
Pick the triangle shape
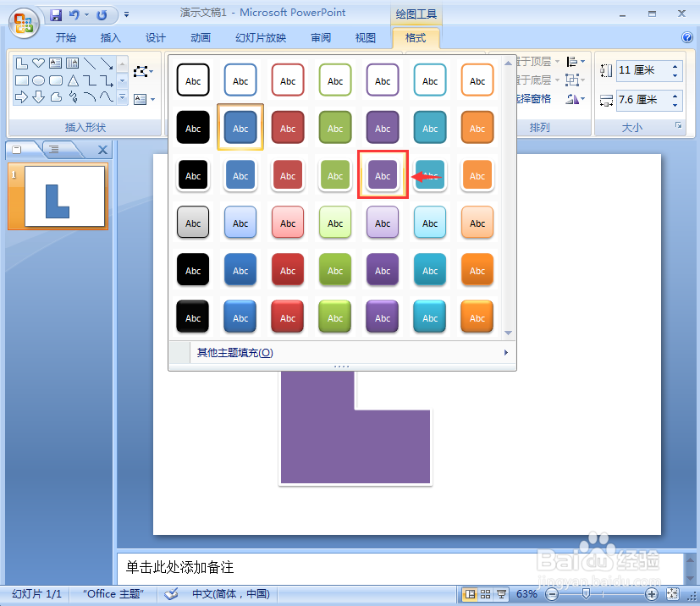pos(72,80)
